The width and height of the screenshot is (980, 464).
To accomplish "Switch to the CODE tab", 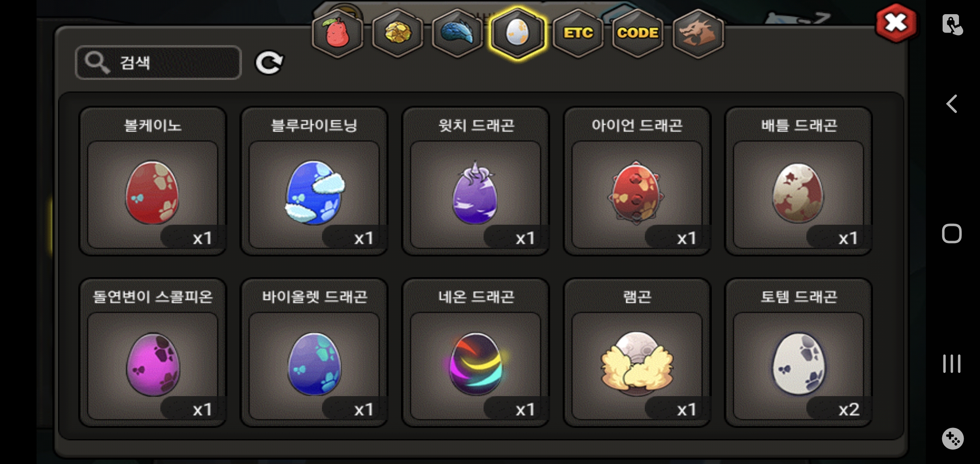I will click(638, 33).
